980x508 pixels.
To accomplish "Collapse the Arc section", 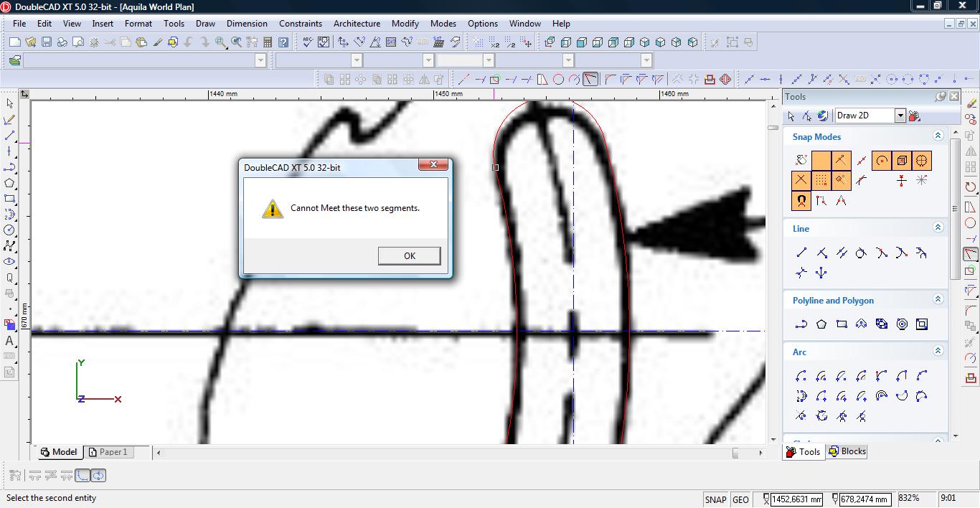I will click(x=938, y=351).
